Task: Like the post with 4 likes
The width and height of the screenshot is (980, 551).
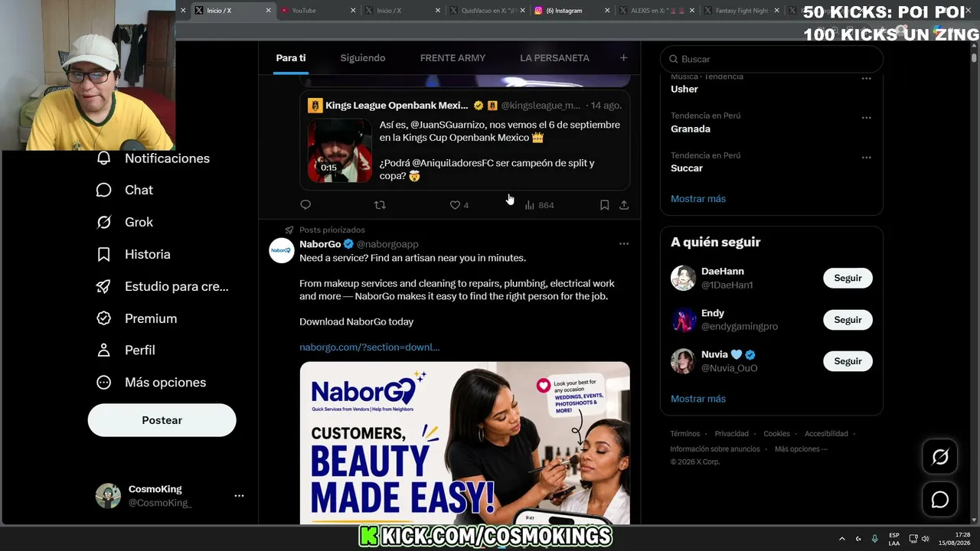Action: (x=459, y=205)
